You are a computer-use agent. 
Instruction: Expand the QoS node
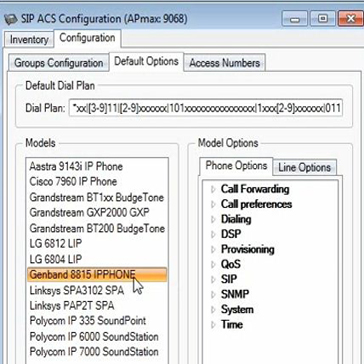[x=213, y=264]
